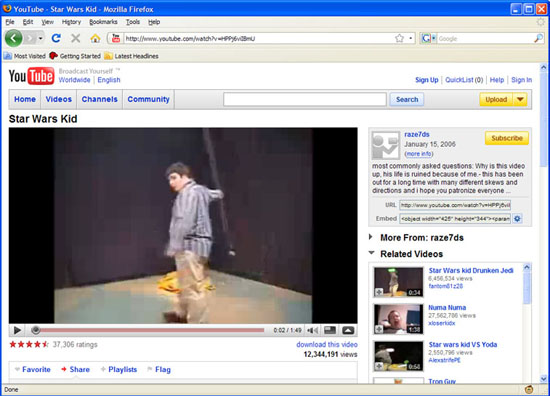Image resolution: width=550 pixels, height=396 pixels.
Task: Click the Sign Up link
Action: [x=427, y=80]
